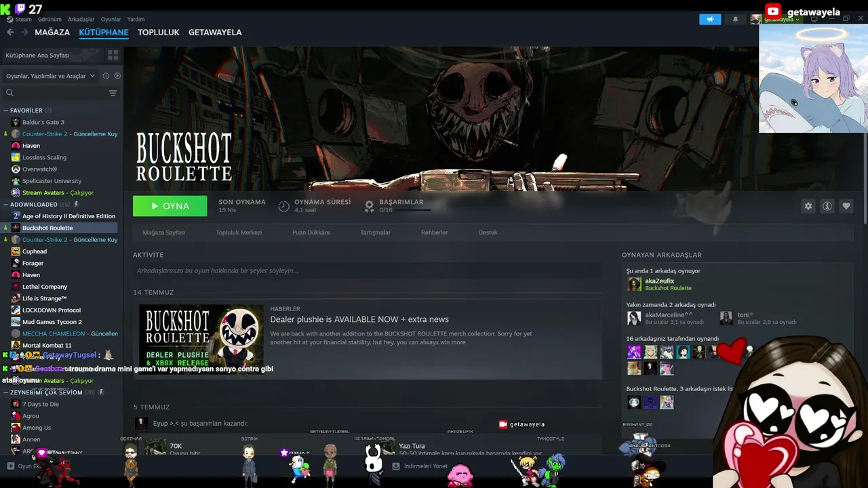Screen dimensions: 868x488
Task: Open the Steam menu
Action: [x=24, y=19]
